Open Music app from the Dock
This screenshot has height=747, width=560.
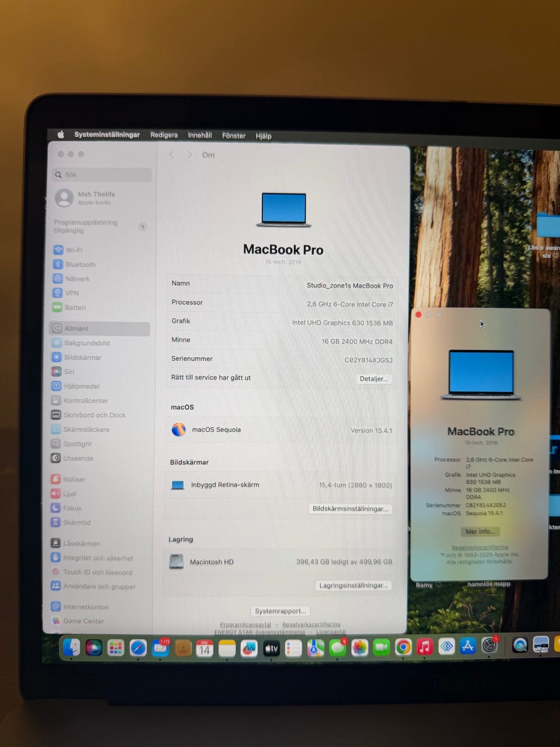tap(425, 647)
